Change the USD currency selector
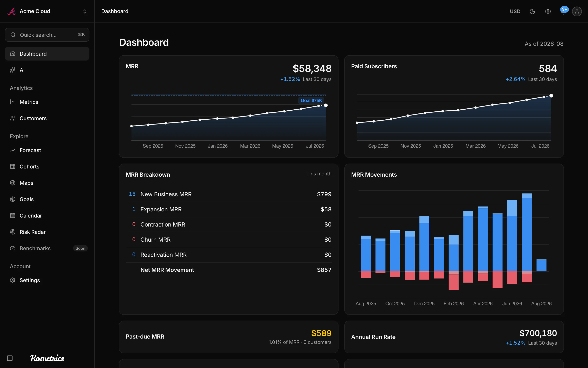The width and height of the screenshot is (588, 368). (x=515, y=11)
